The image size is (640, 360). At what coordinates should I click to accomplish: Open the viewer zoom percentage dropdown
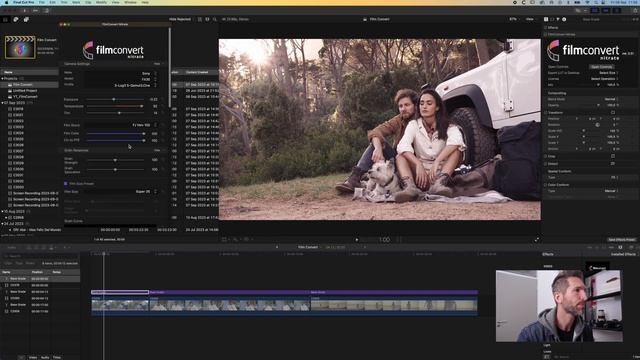pos(513,19)
